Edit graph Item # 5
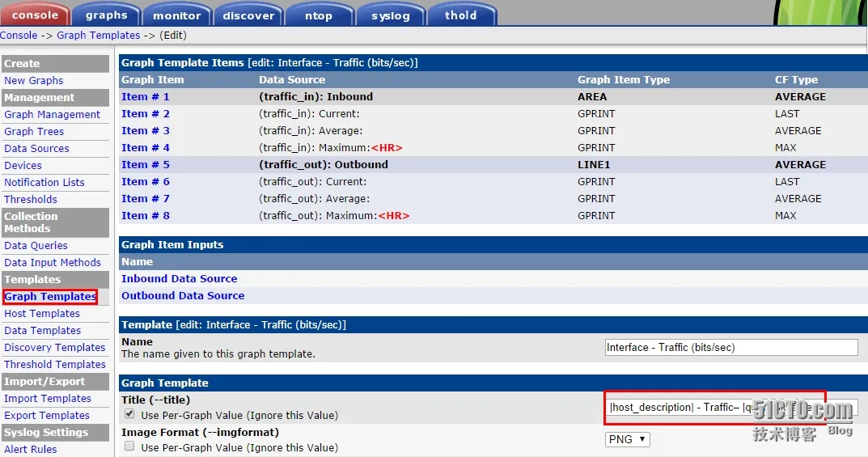This screenshot has width=868, height=457. pos(146,165)
